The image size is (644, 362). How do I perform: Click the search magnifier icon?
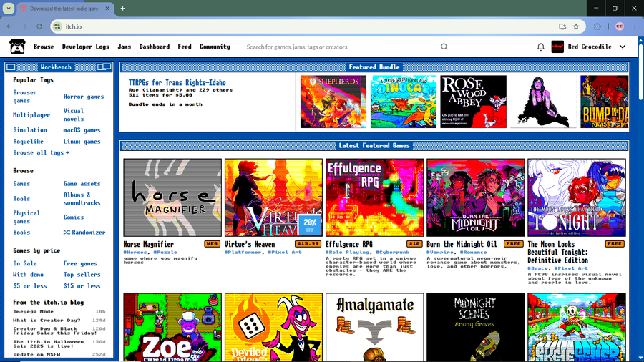pos(444,47)
